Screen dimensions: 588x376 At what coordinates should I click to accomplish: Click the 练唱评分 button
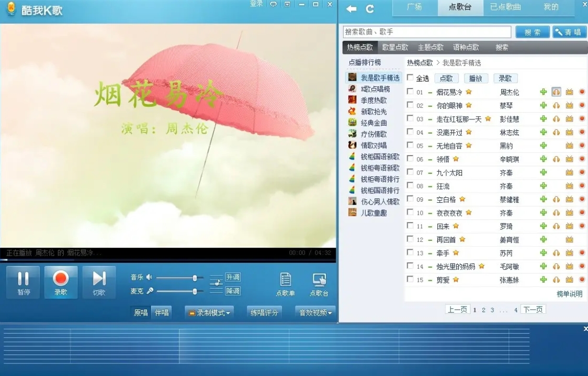(264, 313)
